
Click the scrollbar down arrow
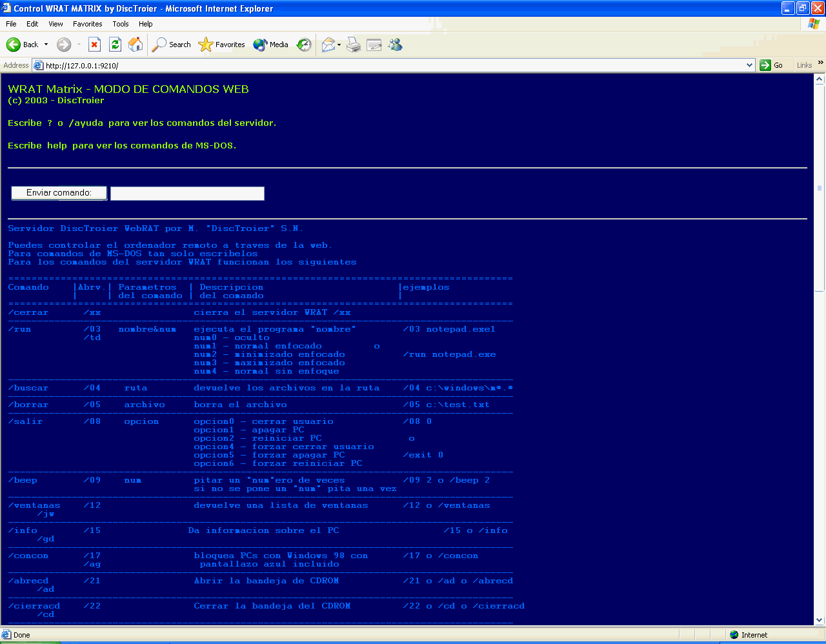click(820, 621)
